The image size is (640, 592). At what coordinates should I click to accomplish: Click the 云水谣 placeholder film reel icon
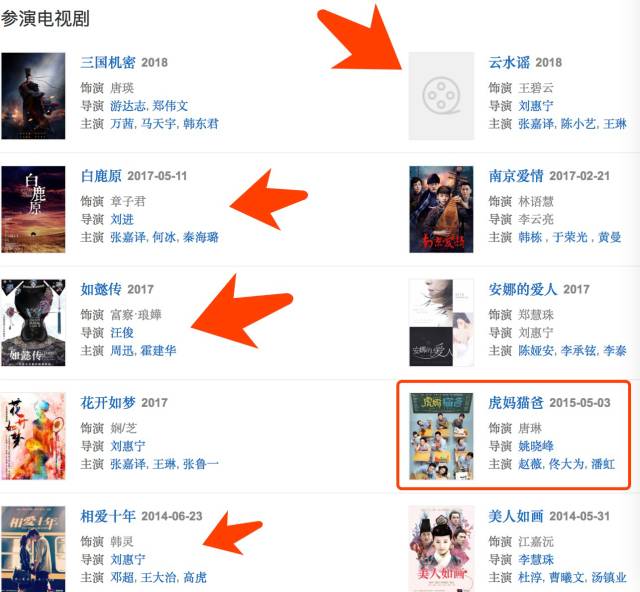pyautogui.click(x=441, y=96)
